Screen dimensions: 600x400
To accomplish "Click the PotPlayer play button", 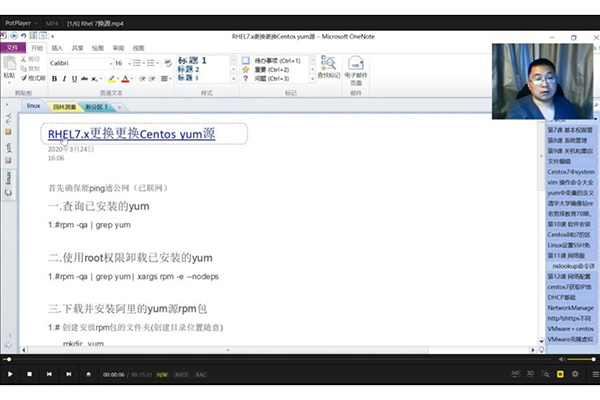I will [x=10, y=374].
